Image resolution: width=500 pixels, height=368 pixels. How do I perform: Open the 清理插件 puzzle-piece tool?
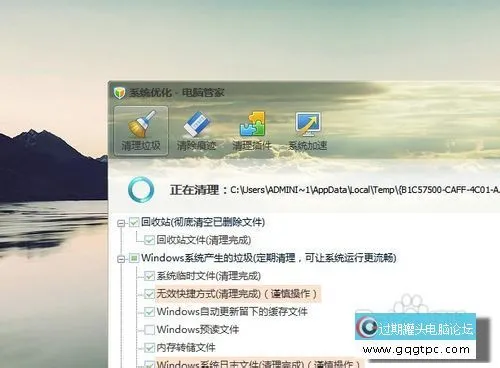(x=252, y=131)
